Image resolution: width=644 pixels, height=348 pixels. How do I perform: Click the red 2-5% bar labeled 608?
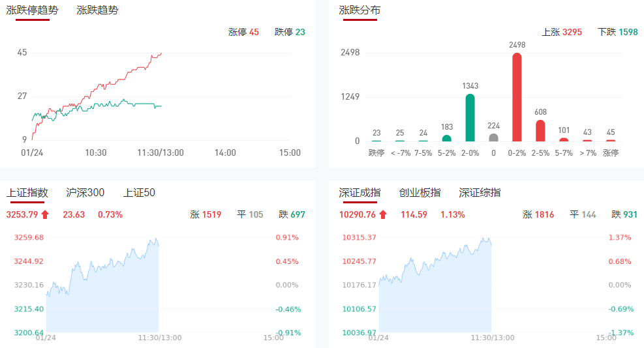[540, 130]
